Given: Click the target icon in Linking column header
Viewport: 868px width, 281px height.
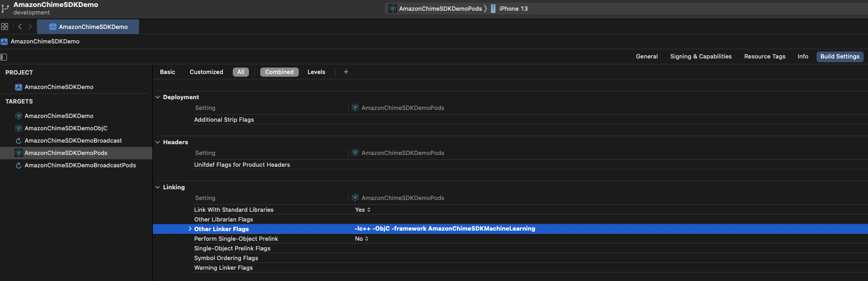Looking at the screenshot, I should (x=355, y=198).
